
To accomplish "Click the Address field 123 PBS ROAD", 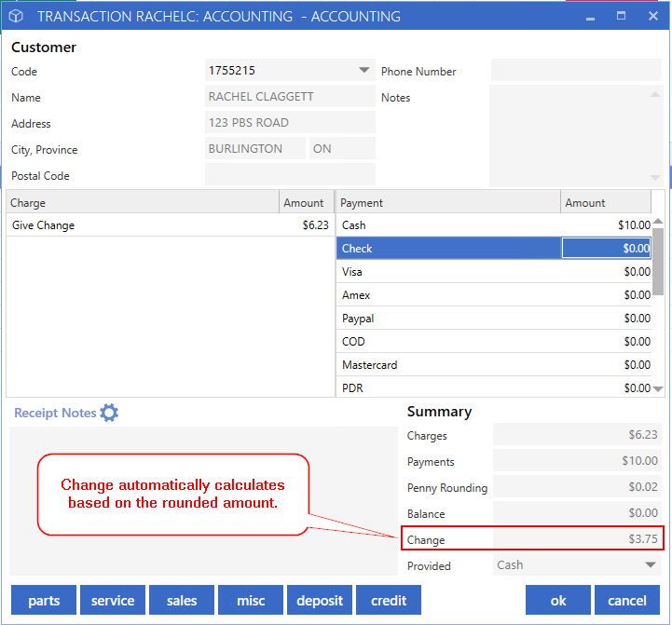I will (x=290, y=123).
